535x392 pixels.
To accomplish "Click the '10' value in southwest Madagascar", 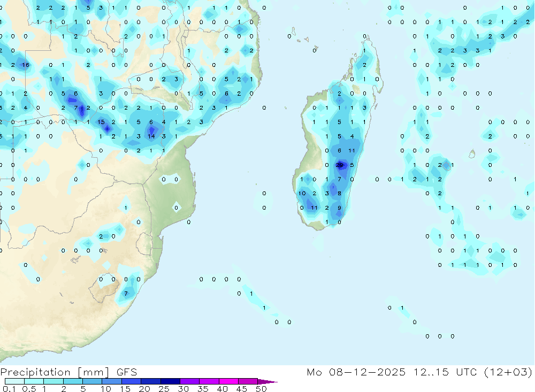I will (x=302, y=194).
